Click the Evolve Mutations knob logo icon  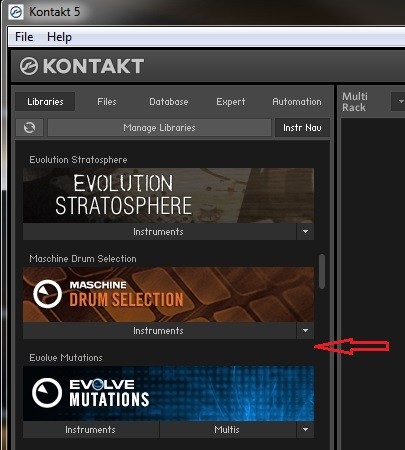click(47, 393)
